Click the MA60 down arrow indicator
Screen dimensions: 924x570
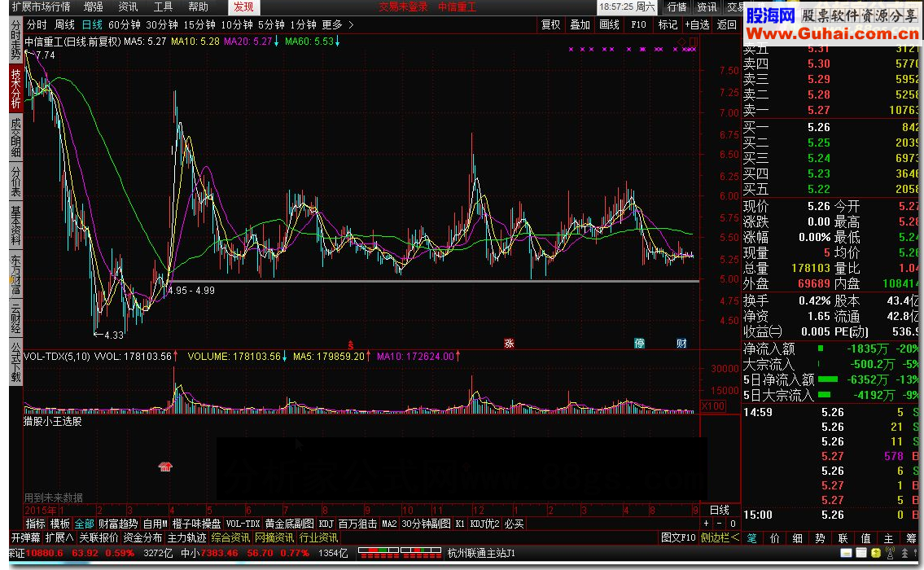click(x=338, y=42)
